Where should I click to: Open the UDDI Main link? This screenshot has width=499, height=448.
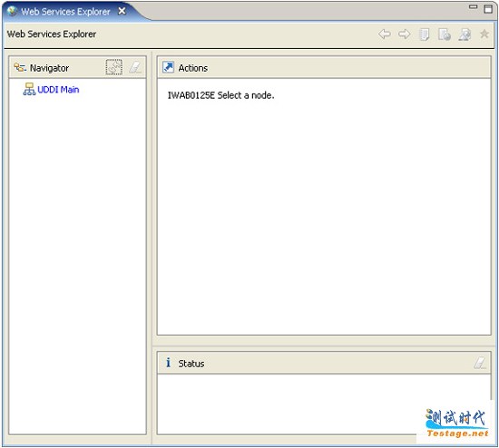(x=58, y=90)
